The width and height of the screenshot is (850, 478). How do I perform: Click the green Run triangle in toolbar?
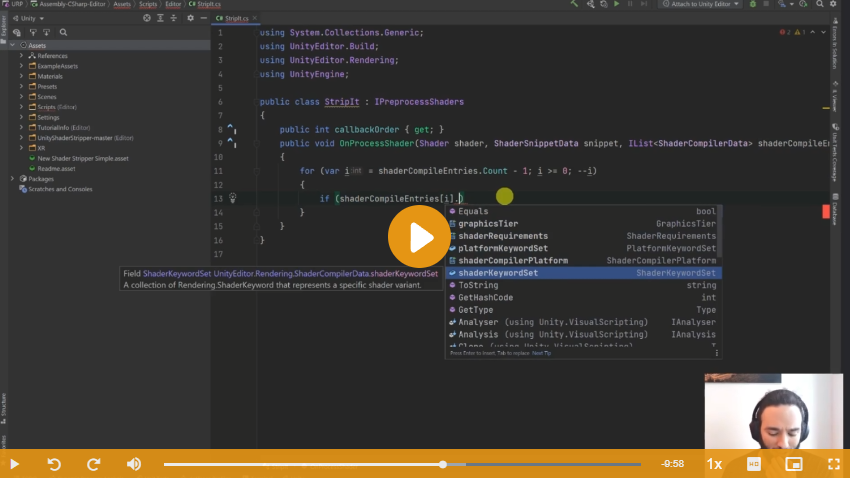[617, 5]
